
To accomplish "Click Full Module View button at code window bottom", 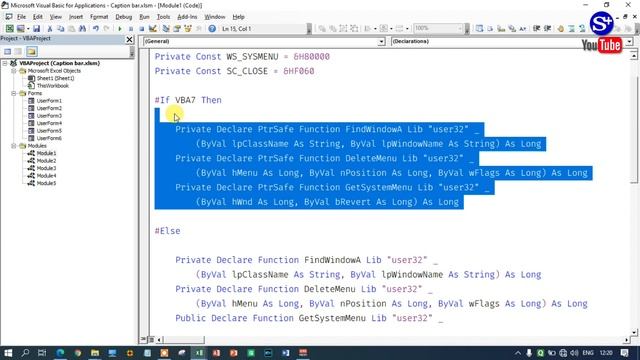I will [151, 340].
